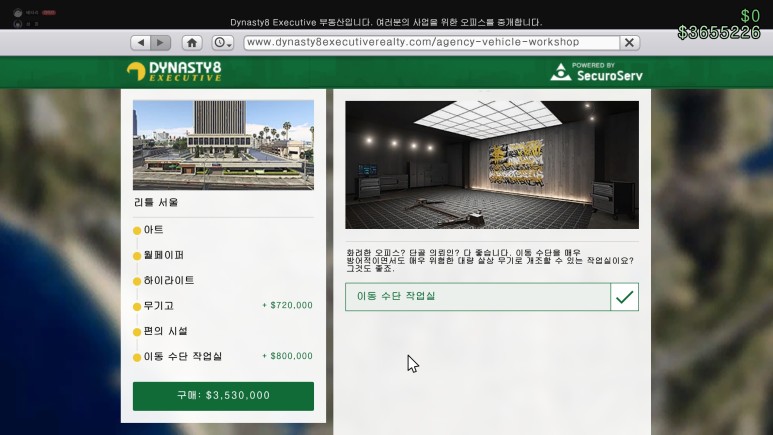Click the vehicle workshop preview image
The image size is (773, 435).
[x=492, y=165]
